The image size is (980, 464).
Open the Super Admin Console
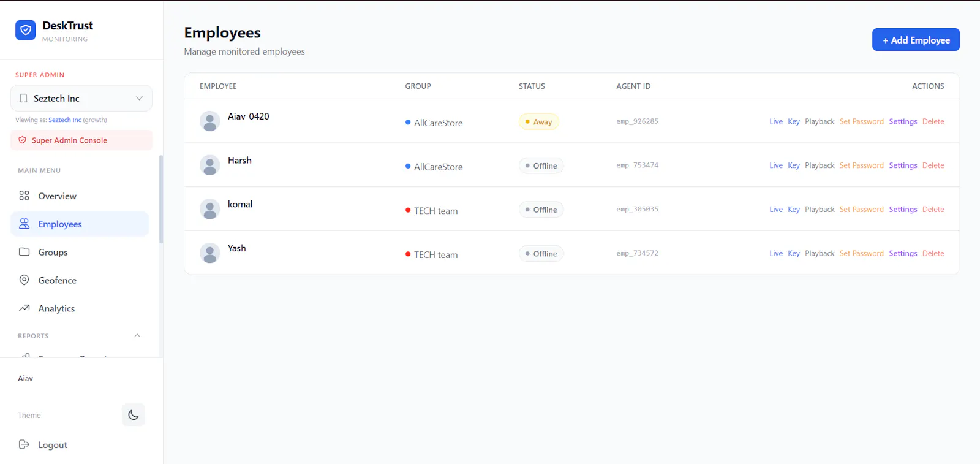click(x=81, y=140)
